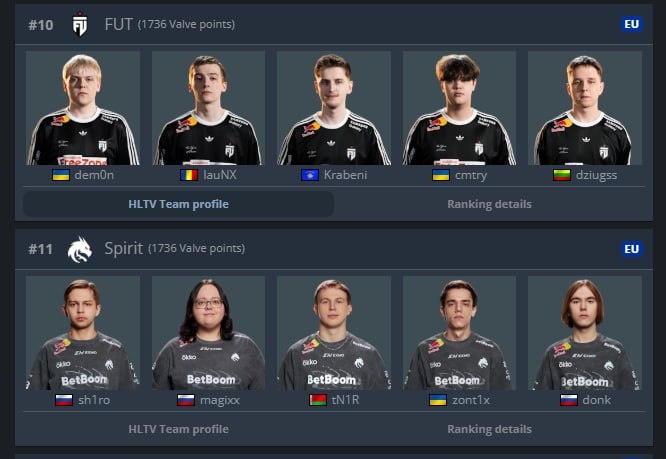Image resolution: width=666 pixels, height=459 pixels.
Task: Click the EU badge on the FUT row
Action: pyautogui.click(x=632, y=24)
